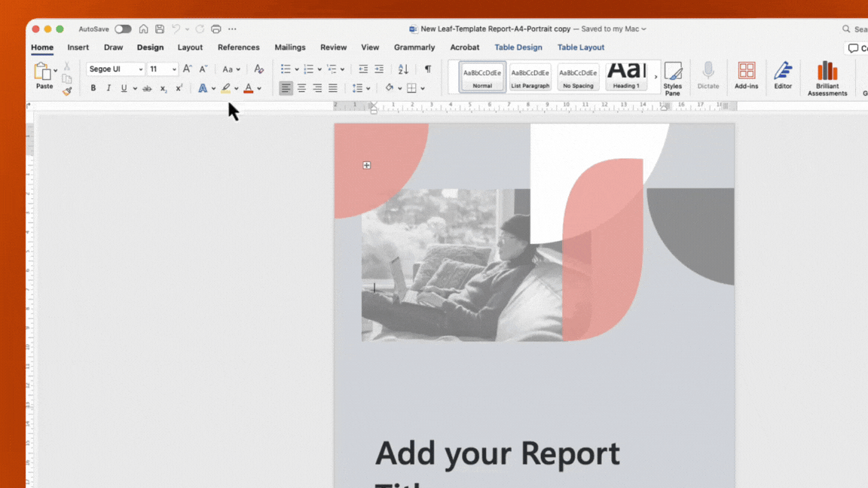This screenshot has height=488, width=868.
Task: Apply the Heading 1 style
Action: [x=625, y=76]
